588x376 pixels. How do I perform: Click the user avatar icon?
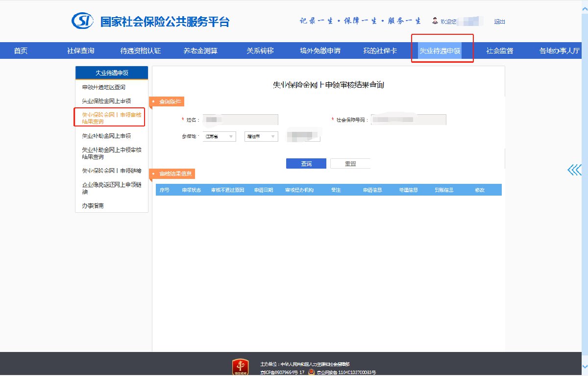click(x=435, y=21)
